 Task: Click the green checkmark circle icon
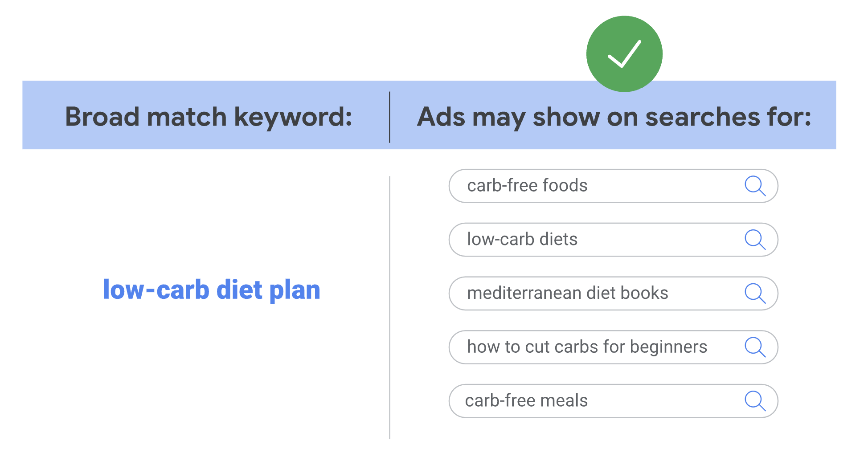coord(624,54)
